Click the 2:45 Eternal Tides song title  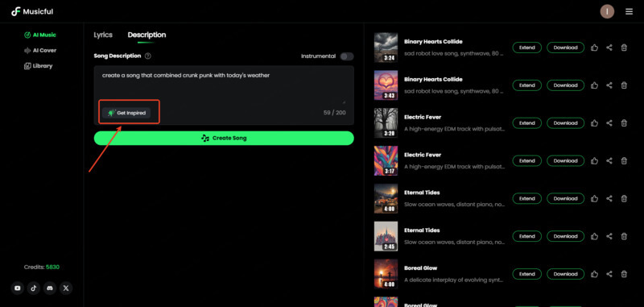422,230
